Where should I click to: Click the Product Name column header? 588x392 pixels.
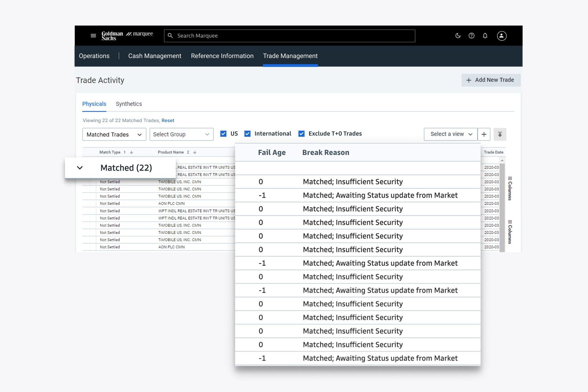pos(171,152)
